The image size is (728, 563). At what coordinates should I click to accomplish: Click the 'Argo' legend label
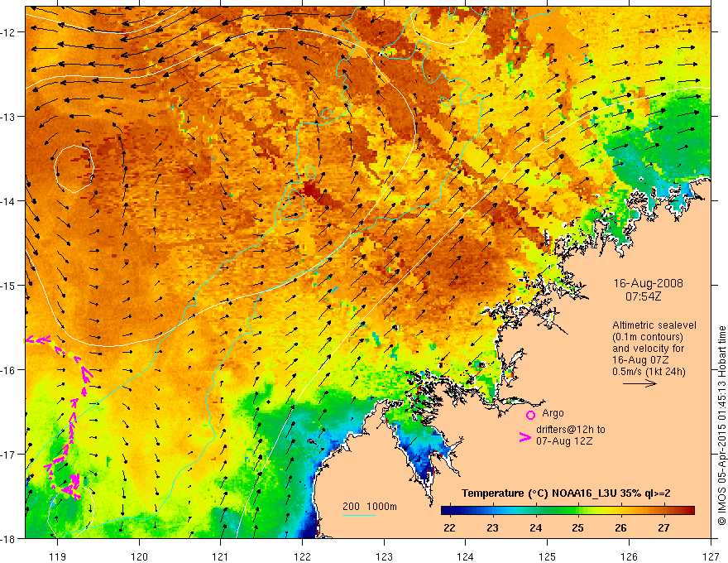[553, 413]
